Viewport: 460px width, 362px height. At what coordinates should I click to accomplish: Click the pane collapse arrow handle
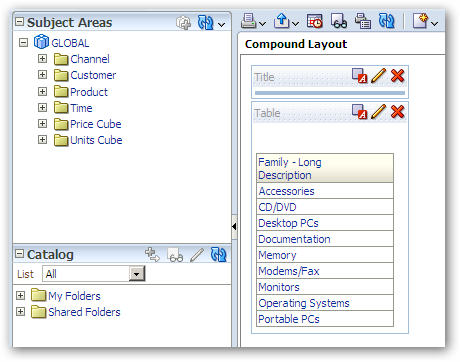[234, 227]
